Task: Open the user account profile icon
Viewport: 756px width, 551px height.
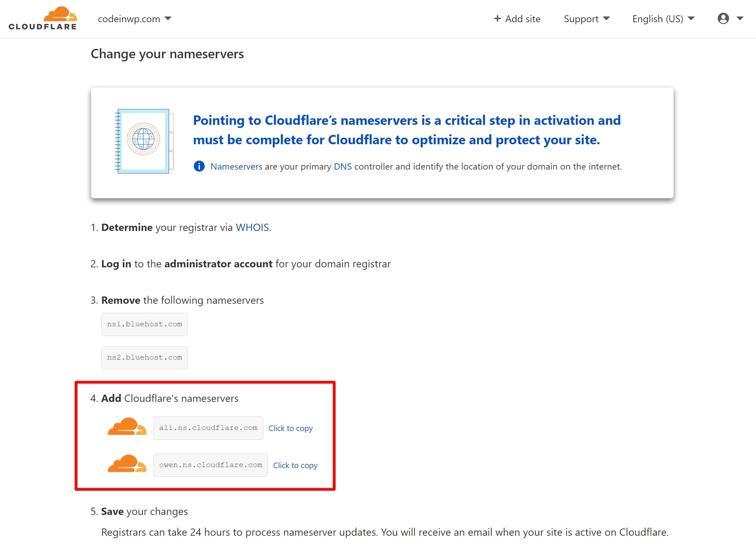Action: pyautogui.click(x=724, y=19)
